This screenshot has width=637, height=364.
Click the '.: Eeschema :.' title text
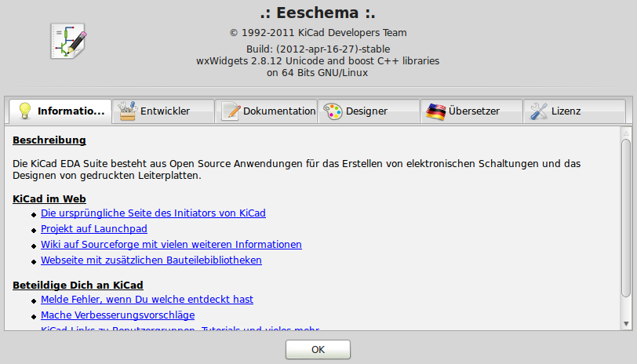[318, 13]
